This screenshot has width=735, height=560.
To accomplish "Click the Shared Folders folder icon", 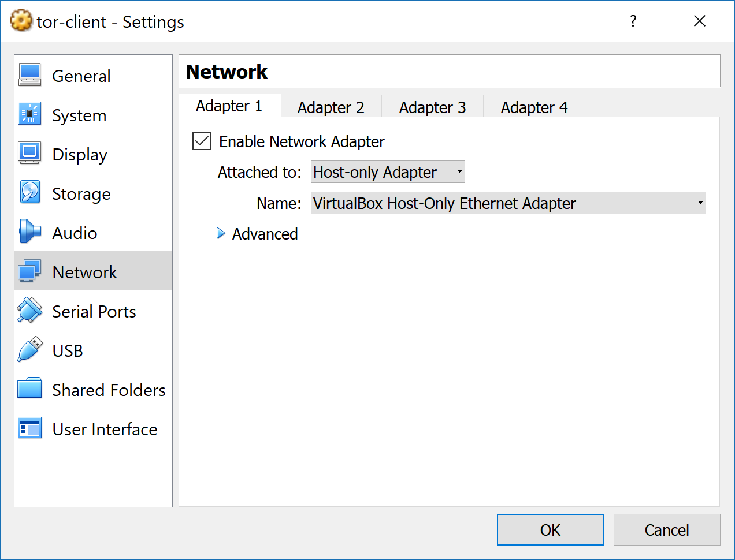I will pos(29,389).
